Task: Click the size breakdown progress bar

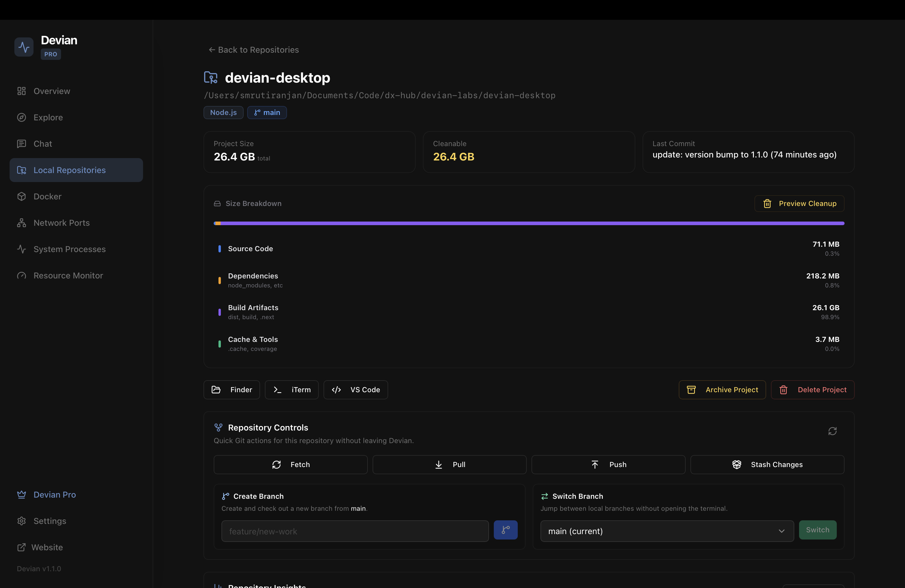Action: point(529,223)
